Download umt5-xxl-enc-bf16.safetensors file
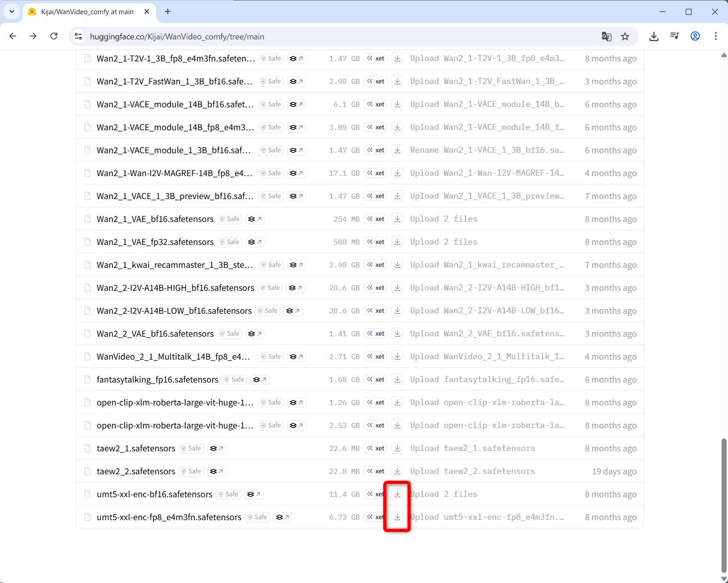 pyautogui.click(x=397, y=494)
